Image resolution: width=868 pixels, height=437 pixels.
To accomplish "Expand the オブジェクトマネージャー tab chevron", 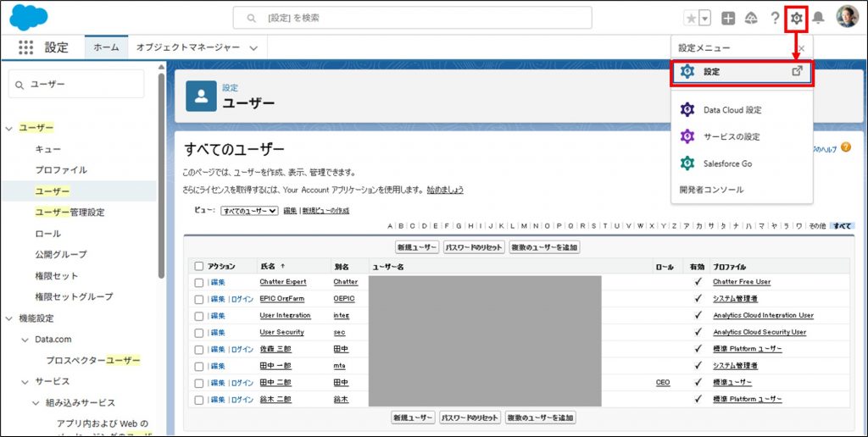I will [253, 48].
